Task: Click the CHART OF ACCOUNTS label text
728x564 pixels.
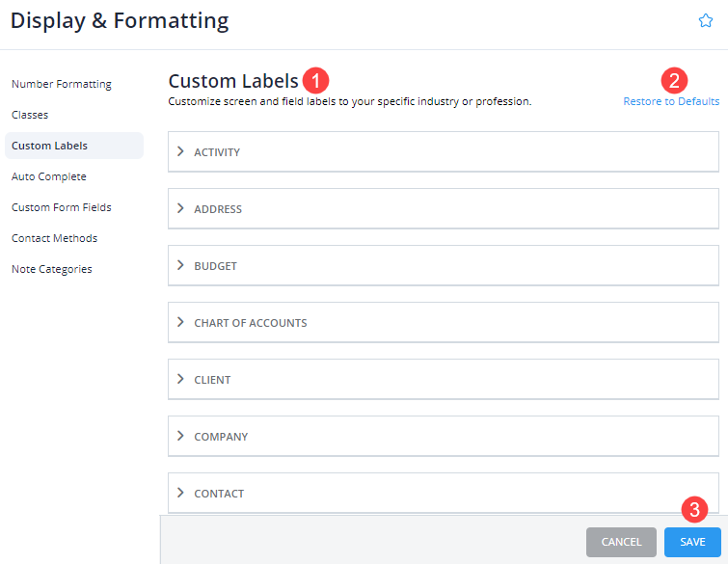Action: click(251, 323)
